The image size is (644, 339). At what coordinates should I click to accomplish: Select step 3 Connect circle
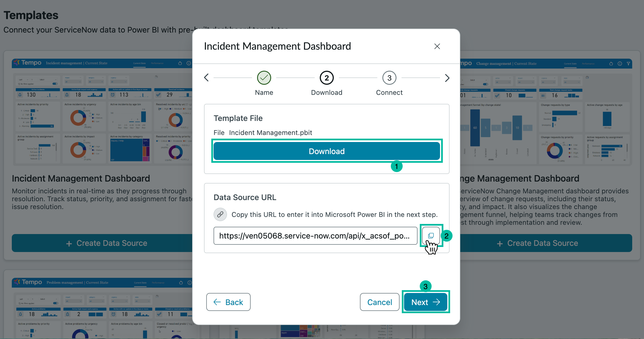coord(389,78)
